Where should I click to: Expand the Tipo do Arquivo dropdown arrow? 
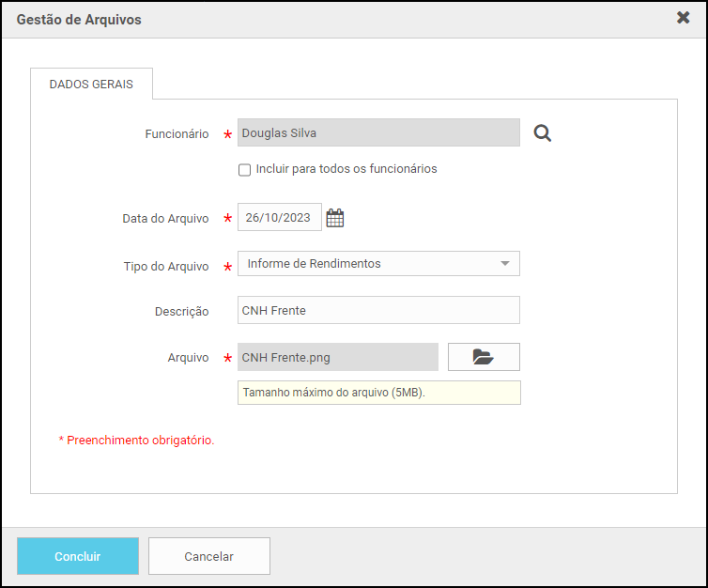pos(504,264)
